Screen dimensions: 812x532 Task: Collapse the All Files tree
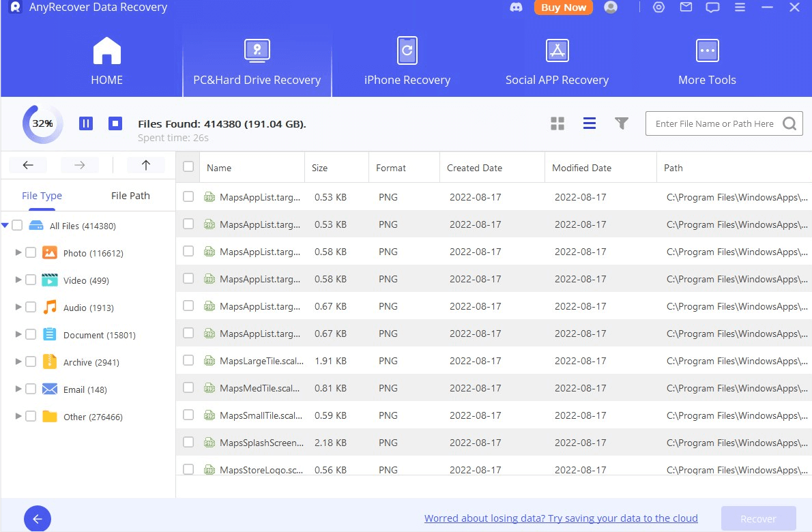point(5,225)
